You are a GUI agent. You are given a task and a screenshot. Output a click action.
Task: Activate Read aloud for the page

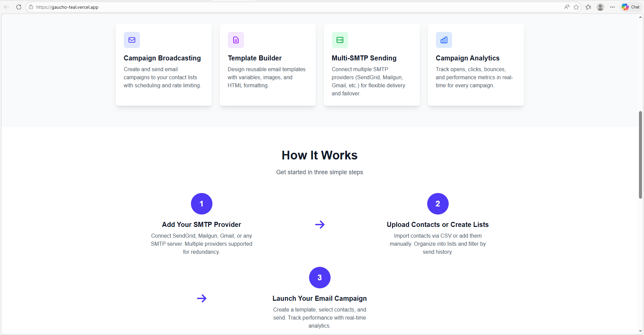(566, 7)
